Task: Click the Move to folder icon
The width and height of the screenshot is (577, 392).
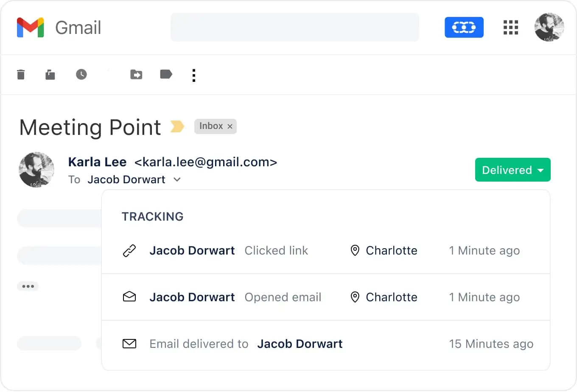Action: (x=136, y=75)
